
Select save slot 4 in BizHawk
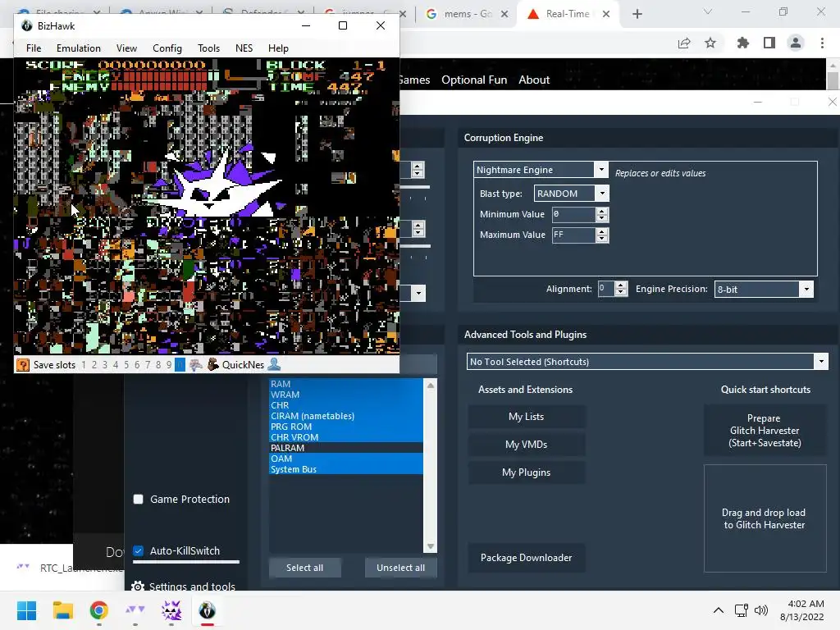[x=116, y=365]
